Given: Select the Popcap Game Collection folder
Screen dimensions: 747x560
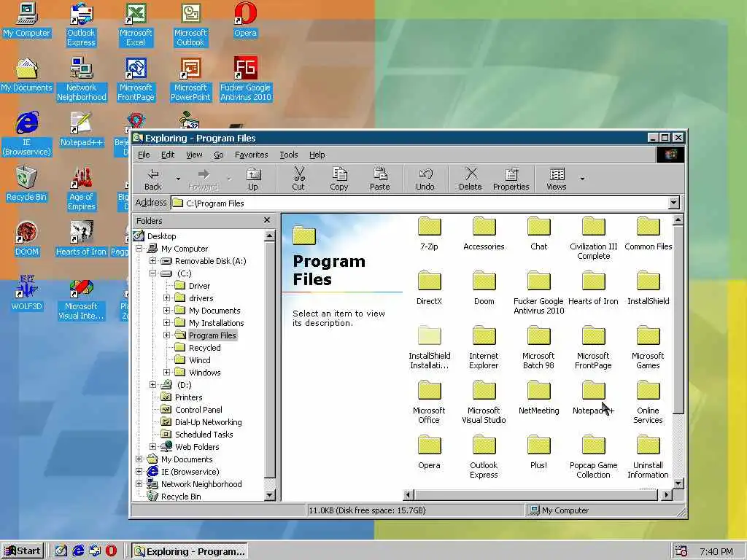Looking at the screenshot, I should [x=594, y=457].
